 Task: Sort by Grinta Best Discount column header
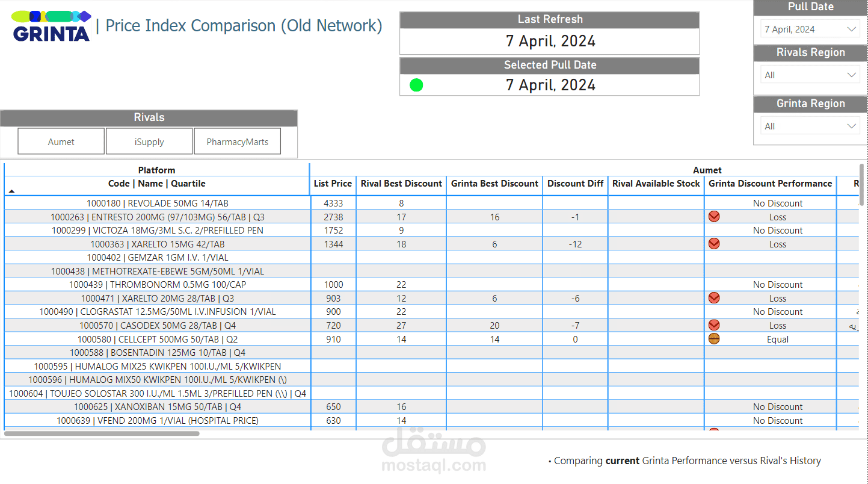click(494, 184)
